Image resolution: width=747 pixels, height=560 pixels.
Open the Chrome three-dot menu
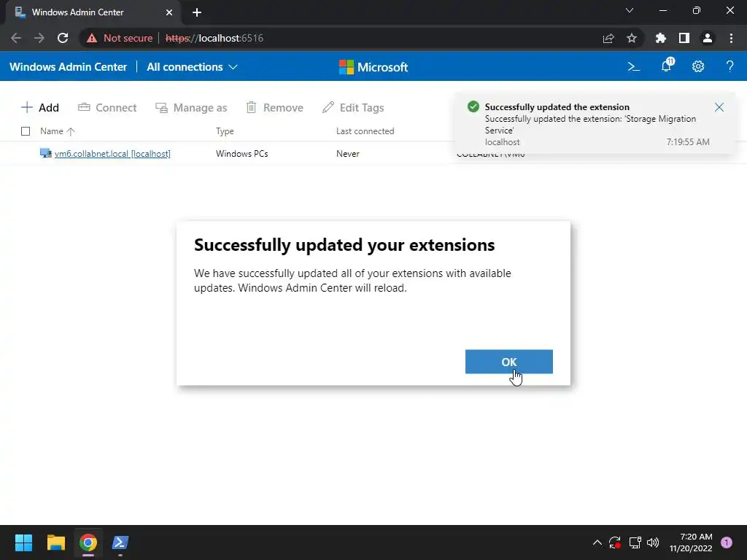point(731,38)
